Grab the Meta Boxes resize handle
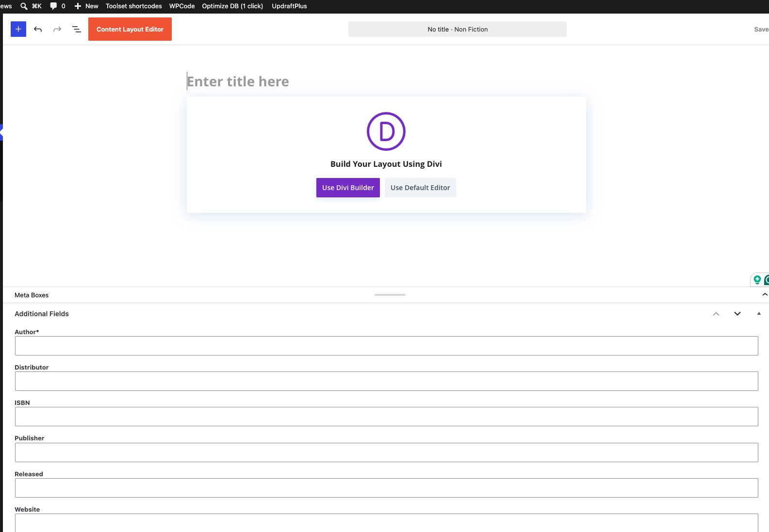The height and width of the screenshot is (532, 769). (x=390, y=295)
